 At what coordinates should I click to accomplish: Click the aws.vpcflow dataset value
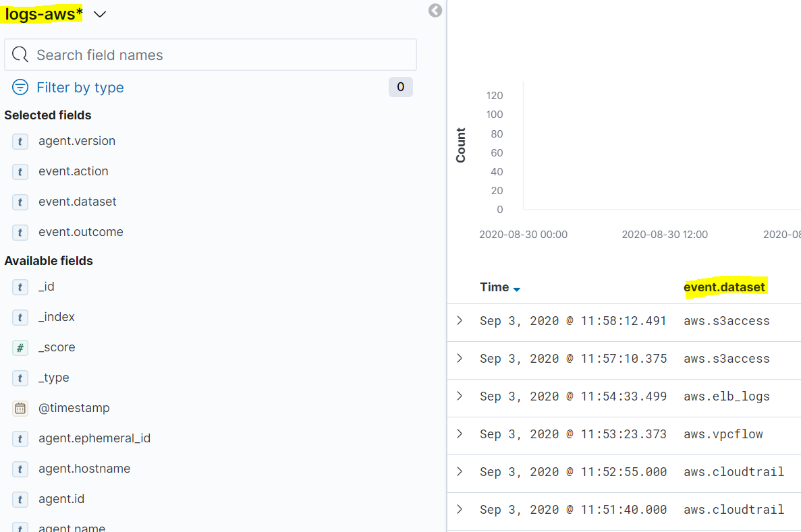(x=723, y=434)
